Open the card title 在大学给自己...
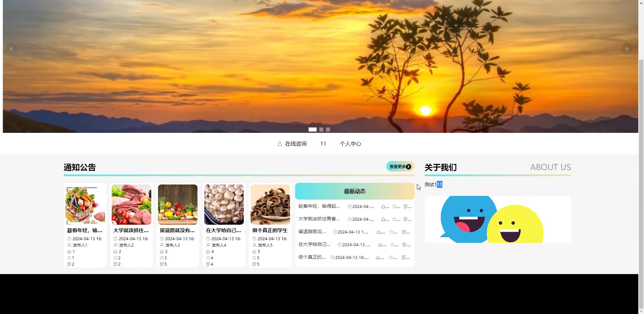 click(x=223, y=230)
